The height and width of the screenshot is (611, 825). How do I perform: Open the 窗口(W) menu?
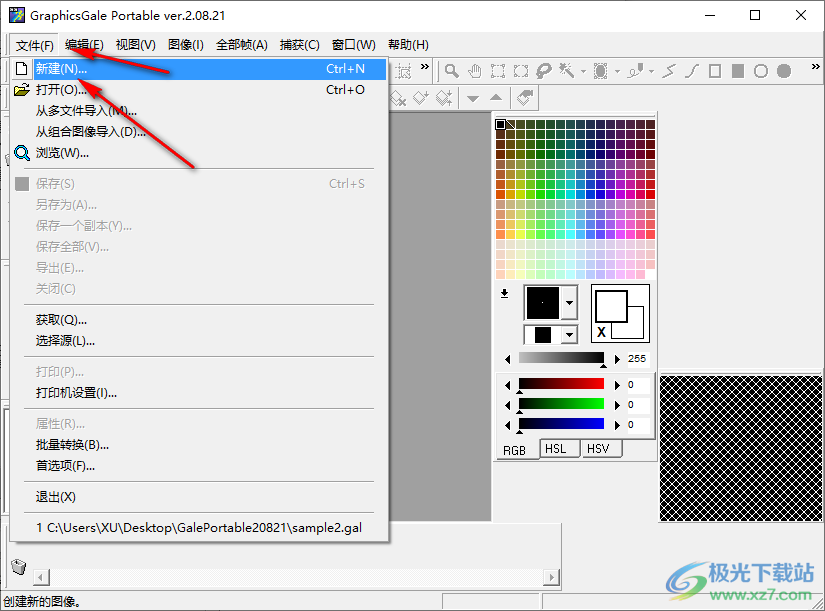click(x=354, y=45)
